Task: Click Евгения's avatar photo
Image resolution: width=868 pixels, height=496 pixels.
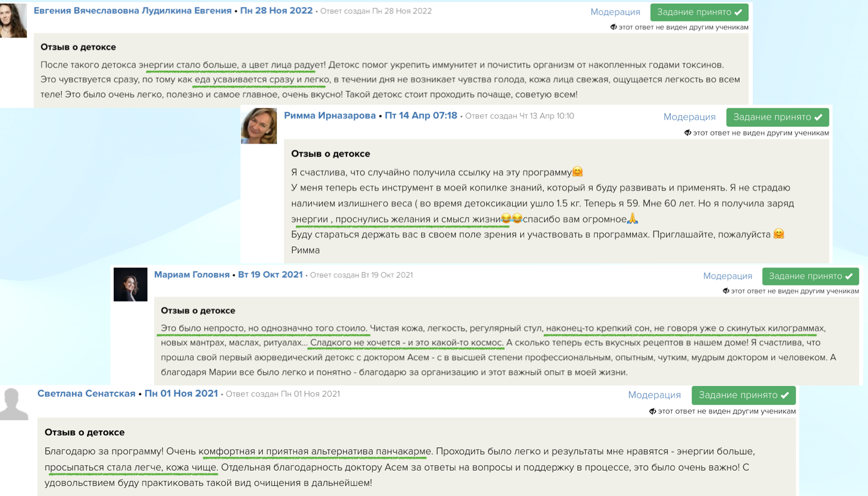Action: pyautogui.click(x=13, y=20)
